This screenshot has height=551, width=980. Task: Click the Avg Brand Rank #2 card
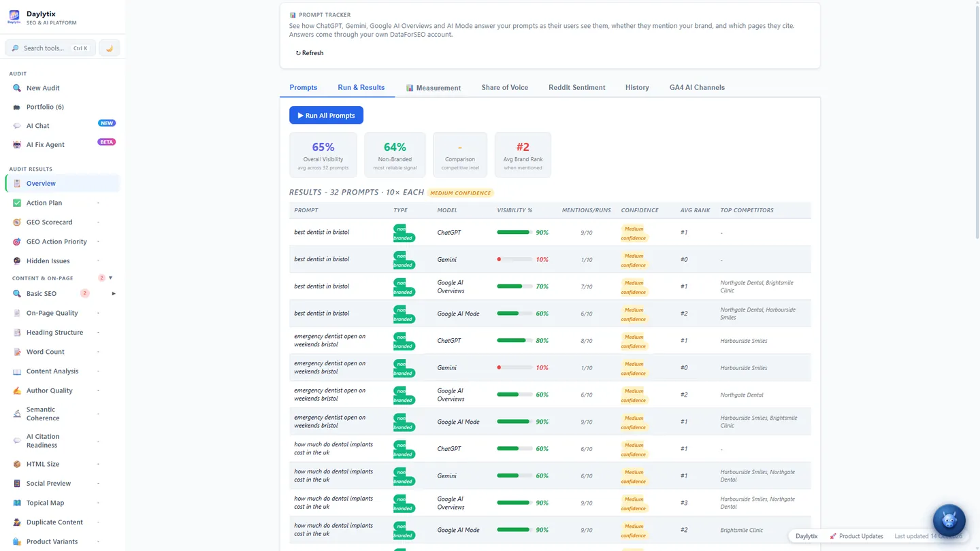tap(523, 155)
